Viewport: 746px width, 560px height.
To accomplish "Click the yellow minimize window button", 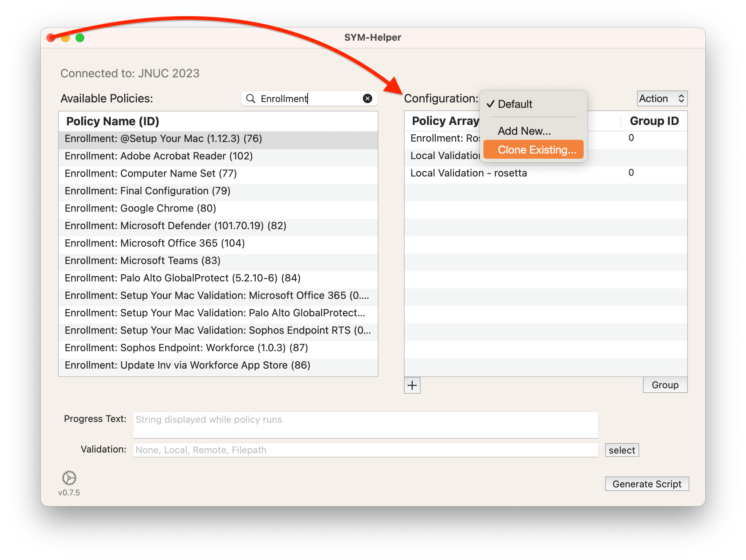I will 65,38.
